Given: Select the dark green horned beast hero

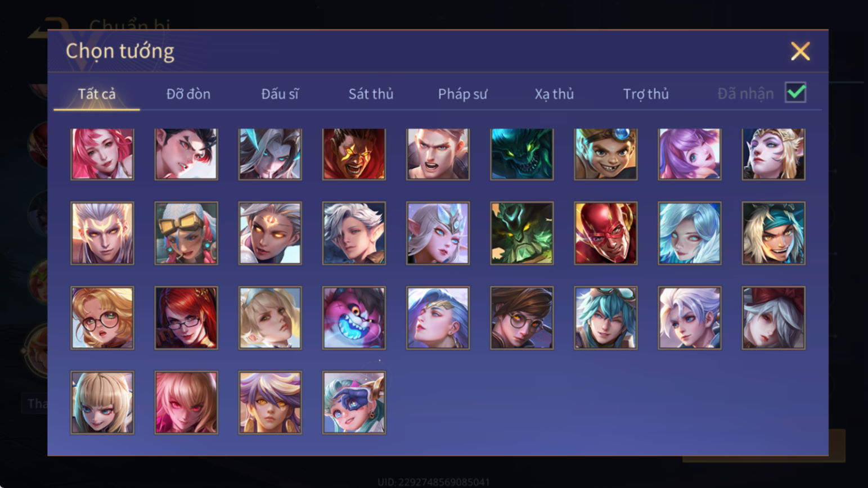Looking at the screenshot, I should point(521,233).
